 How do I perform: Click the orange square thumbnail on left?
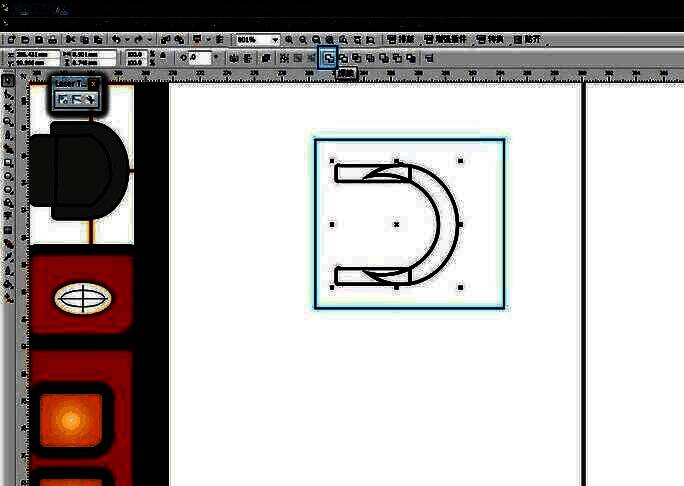(70, 418)
